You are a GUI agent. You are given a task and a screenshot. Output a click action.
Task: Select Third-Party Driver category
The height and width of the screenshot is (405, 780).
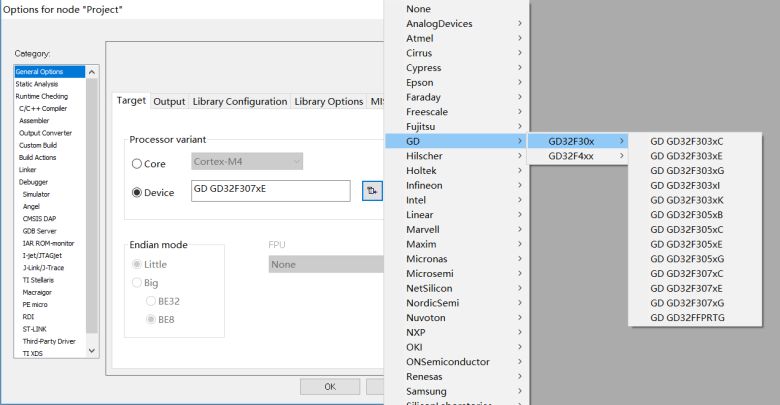49,341
